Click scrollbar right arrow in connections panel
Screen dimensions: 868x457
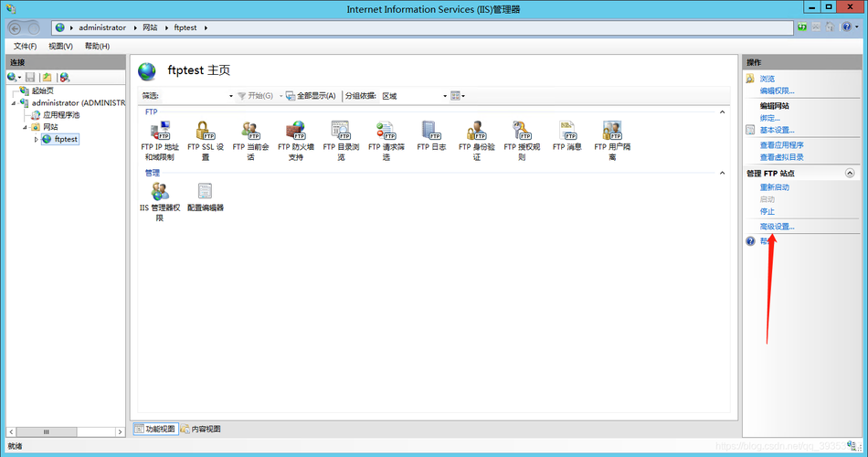pyautogui.click(x=120, y=431)
